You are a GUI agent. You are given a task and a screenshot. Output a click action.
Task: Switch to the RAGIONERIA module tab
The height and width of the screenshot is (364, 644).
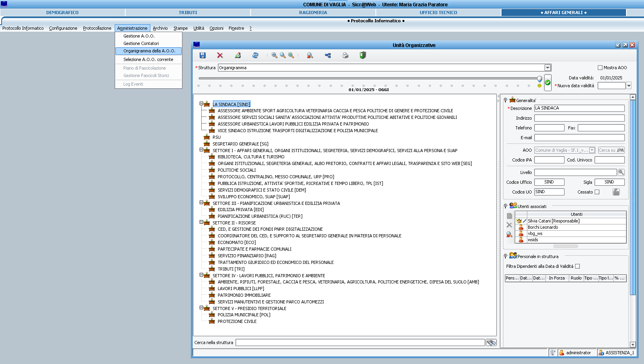click(313, 13)
